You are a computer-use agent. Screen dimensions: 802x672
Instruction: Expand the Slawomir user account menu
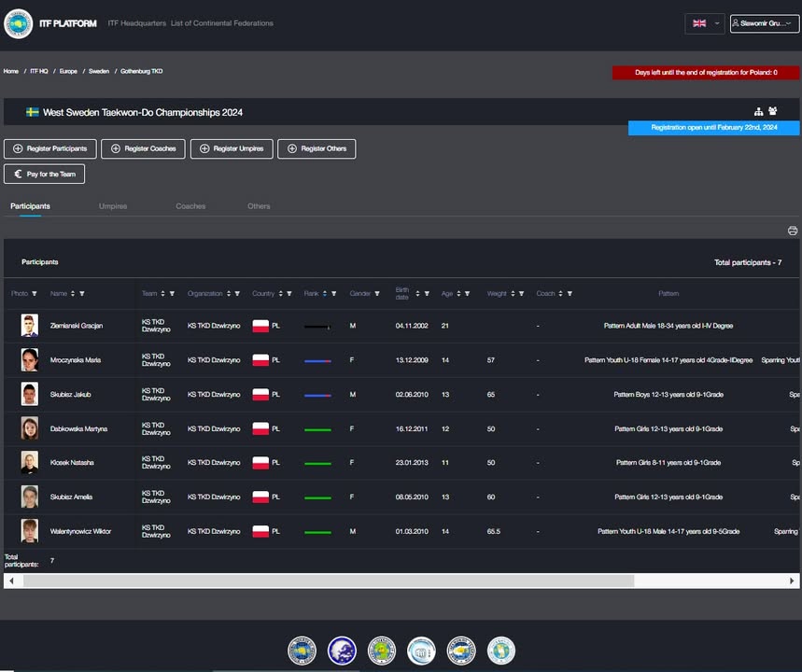[x=764, y=23]
